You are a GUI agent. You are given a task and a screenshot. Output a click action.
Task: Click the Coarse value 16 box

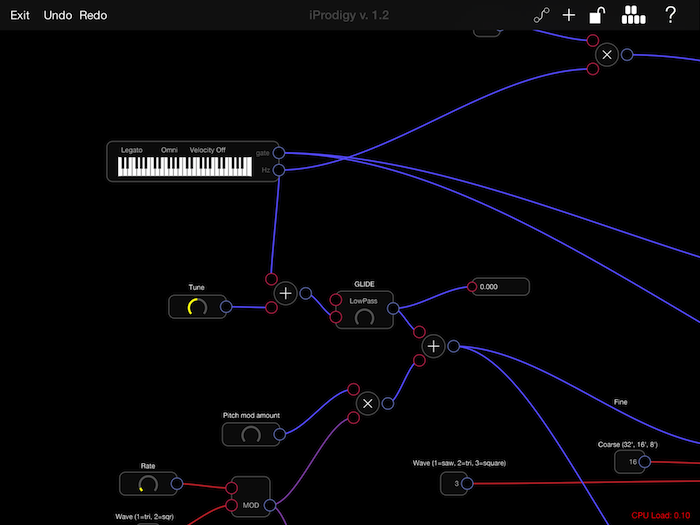[x=629, y=462]
